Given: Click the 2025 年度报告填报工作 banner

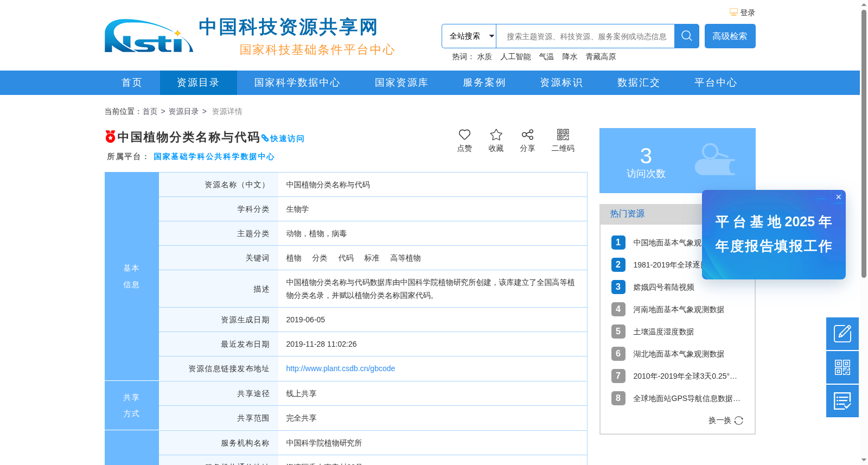Looking at the screenshot, I should click(774, 234).
